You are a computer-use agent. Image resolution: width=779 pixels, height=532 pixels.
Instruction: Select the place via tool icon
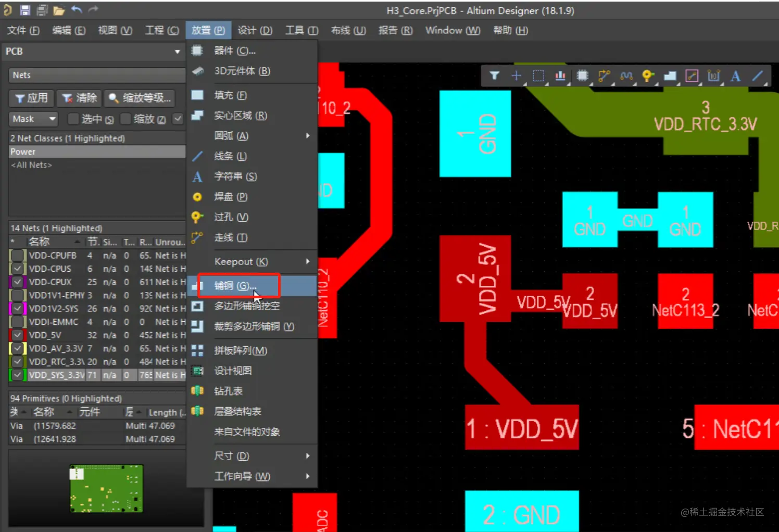pyautogui.click(x=648, y=76)
